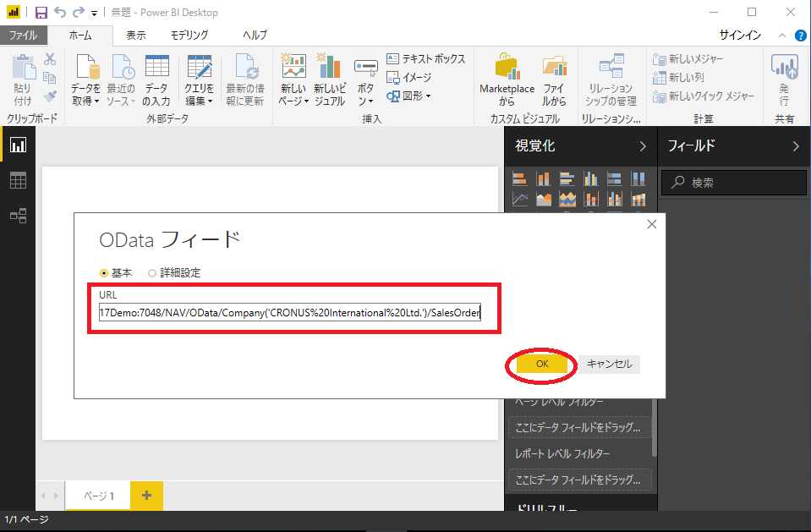The image size is (811, 532).
Task: Collapse the 視覚化 pane chevron
Action: tap(643, 146)
